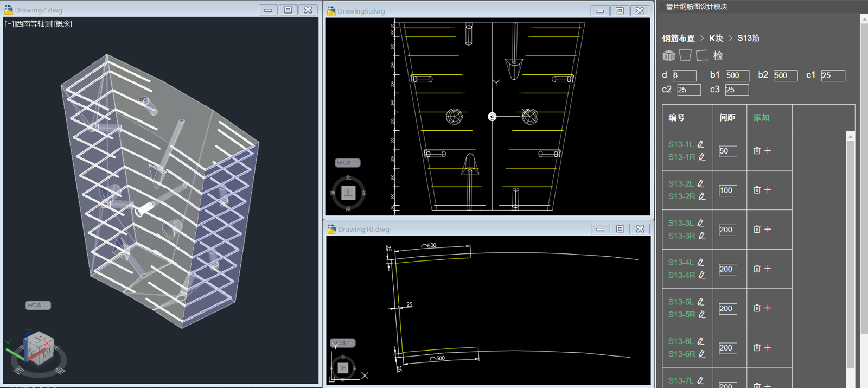Open the WCS dropdown in Drawing7 viewport
The image size is (868, 388).
pos(38,306)
